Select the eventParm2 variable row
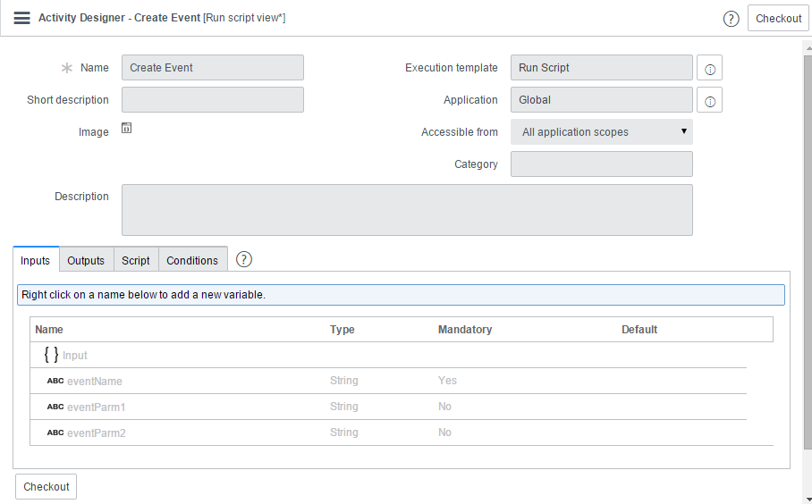 click(x=388, y=433)
